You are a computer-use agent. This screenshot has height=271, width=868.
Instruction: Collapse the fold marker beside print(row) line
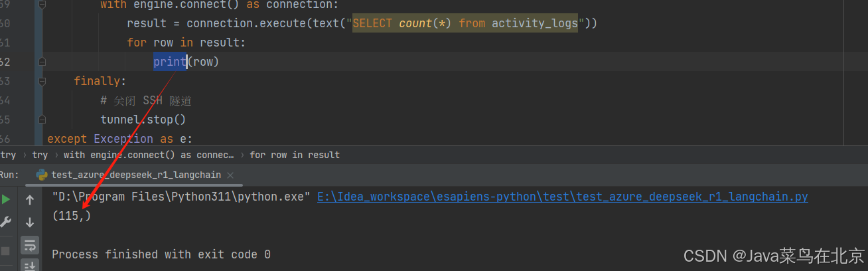(41, 62)
